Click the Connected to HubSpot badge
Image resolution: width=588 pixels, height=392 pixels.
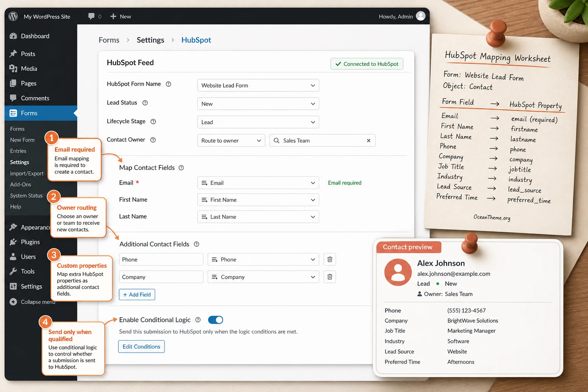367,64
